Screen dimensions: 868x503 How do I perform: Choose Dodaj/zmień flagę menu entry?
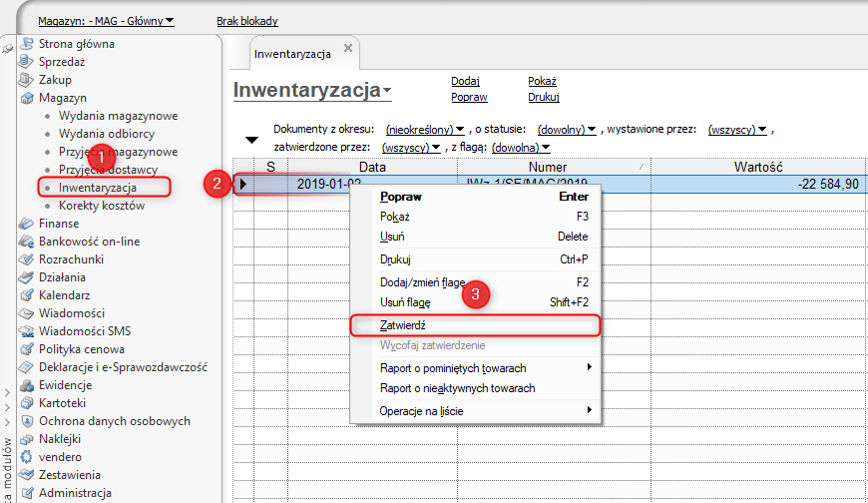coord(476,282)
